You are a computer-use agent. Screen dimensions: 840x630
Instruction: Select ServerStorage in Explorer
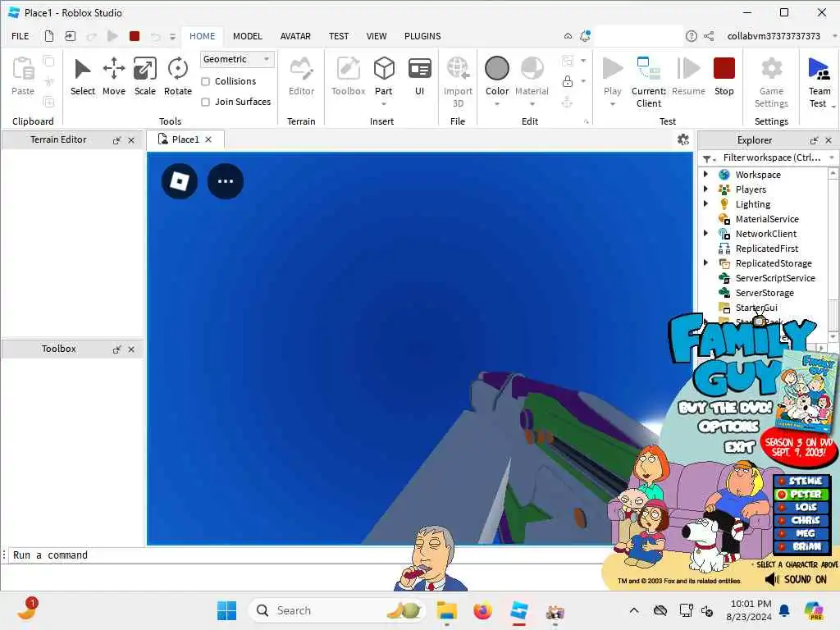pos(764,293)
